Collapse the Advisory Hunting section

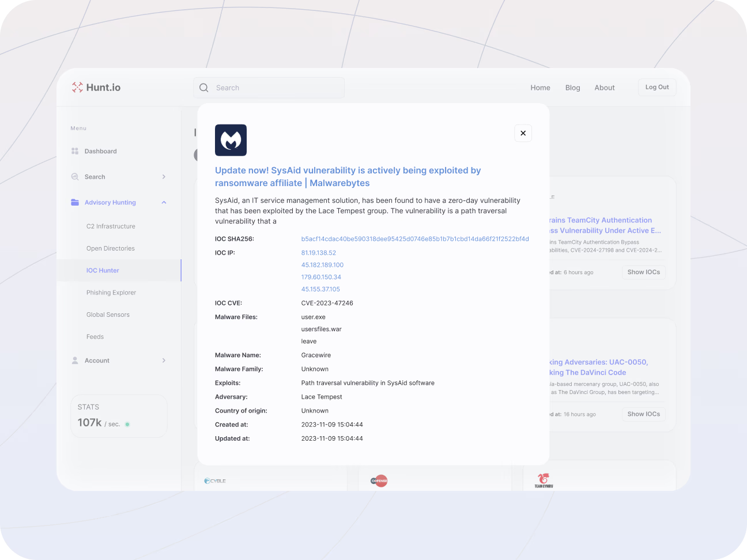[164, 202]
